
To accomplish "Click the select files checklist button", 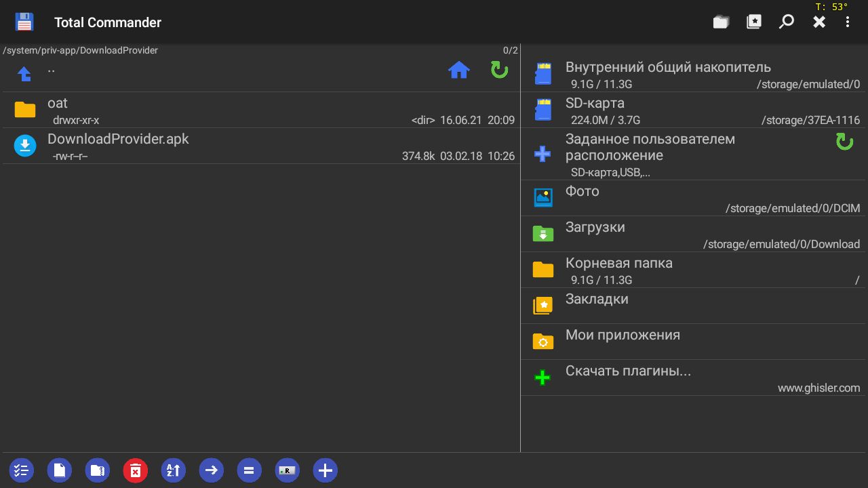I will point(21,470).
